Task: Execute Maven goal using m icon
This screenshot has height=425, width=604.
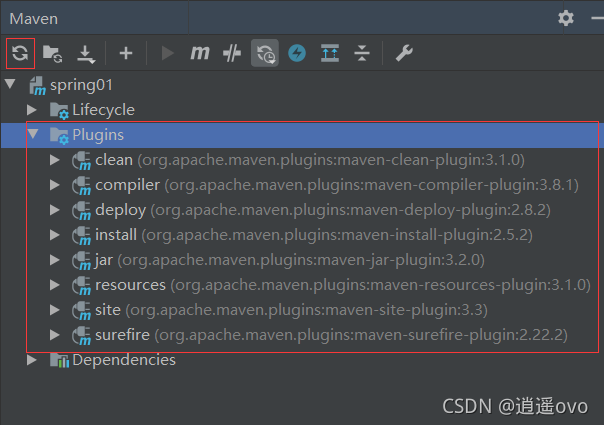Action: 200,53
